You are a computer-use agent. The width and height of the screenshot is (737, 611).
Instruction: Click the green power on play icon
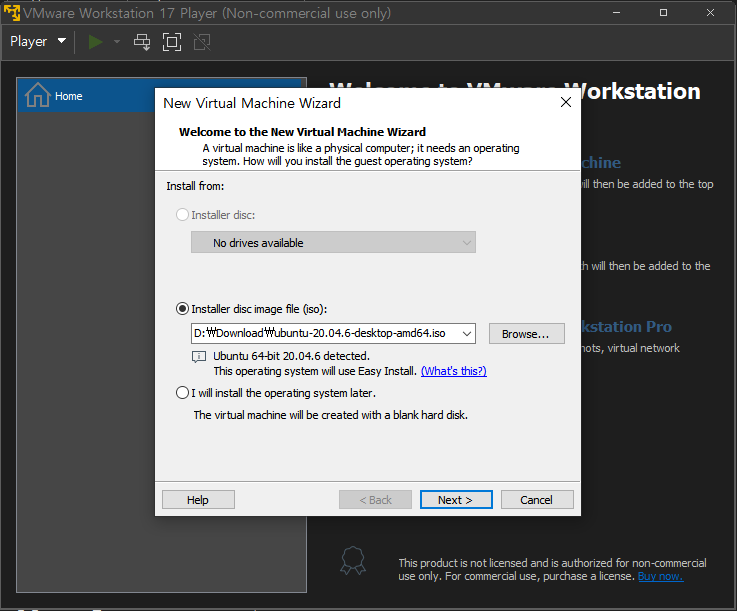pos(95,42)
